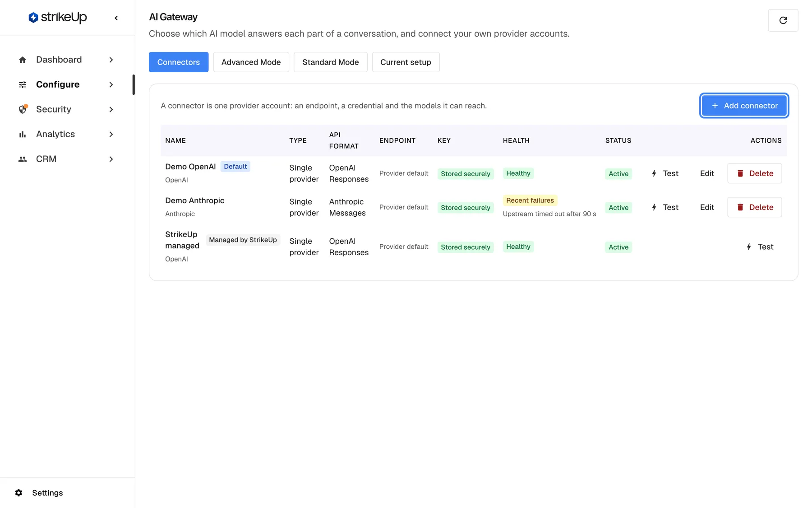Switch to the Connectors tab
Image resolution: width=812 pixels, height=508 pixels.
[179, 62]
